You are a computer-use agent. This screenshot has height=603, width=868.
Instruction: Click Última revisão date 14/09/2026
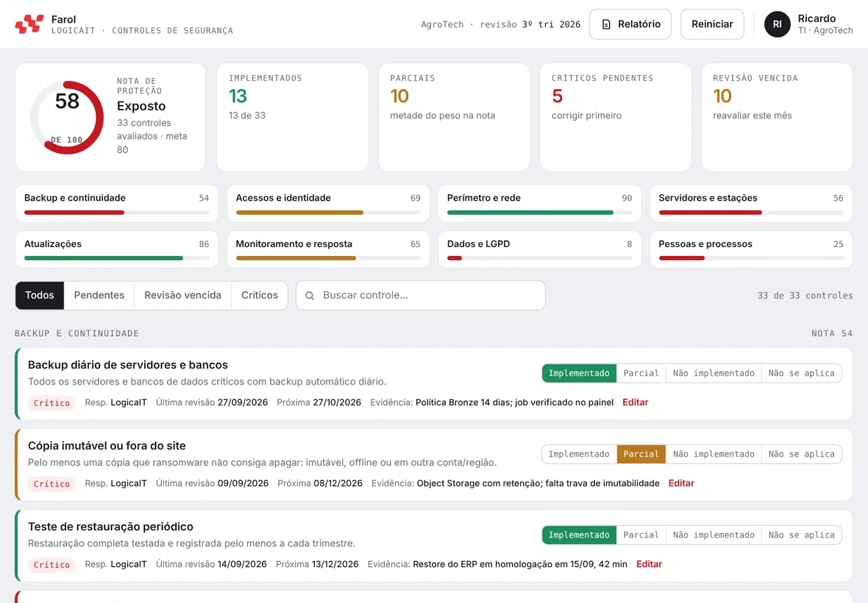(x=242, y=564)
